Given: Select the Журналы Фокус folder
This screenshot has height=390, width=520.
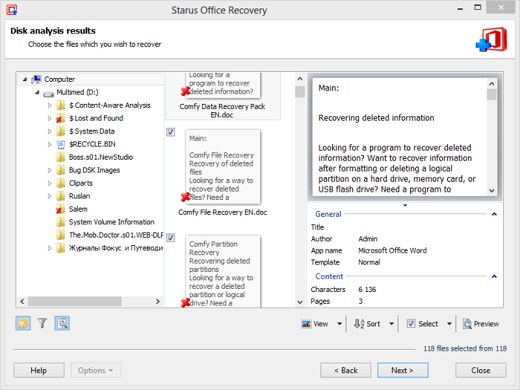Looking at the screenshot, I should [116, 248].
